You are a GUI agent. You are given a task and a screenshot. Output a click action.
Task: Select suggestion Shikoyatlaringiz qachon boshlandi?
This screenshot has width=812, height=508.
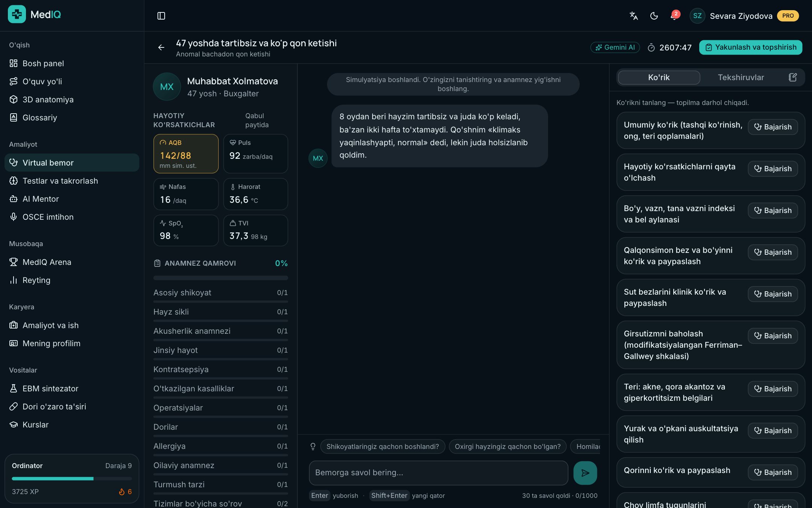[x=382, y=447]
